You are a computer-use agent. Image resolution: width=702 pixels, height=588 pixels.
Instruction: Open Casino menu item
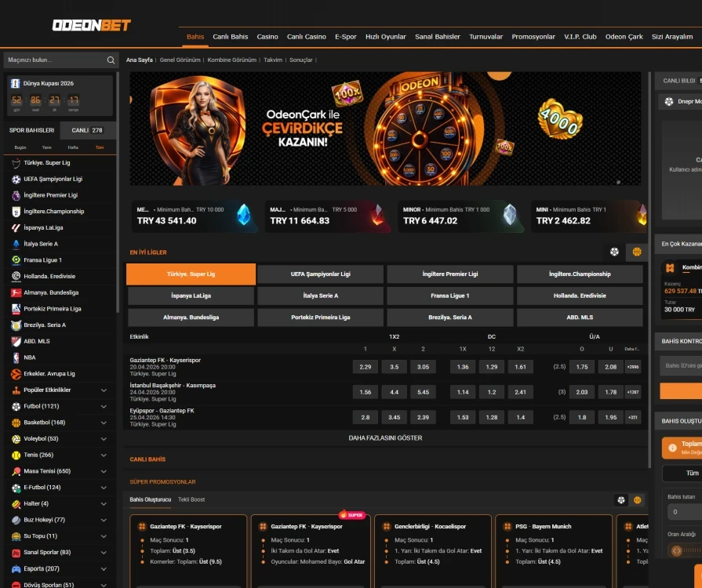pyautogui.click(x=267, y=37)
